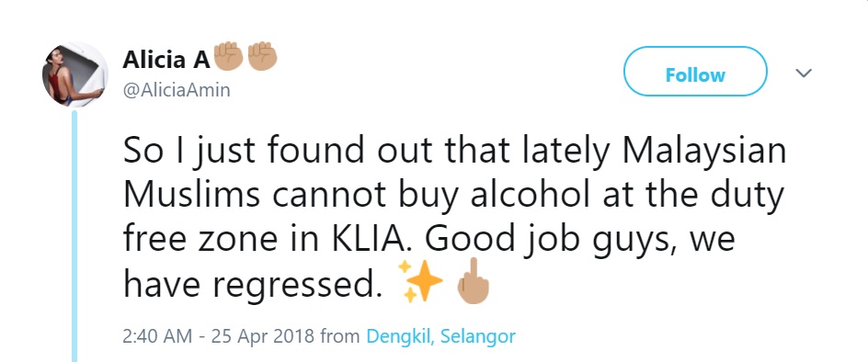Open the tweet options chevron dropdown

click(803, 73)
